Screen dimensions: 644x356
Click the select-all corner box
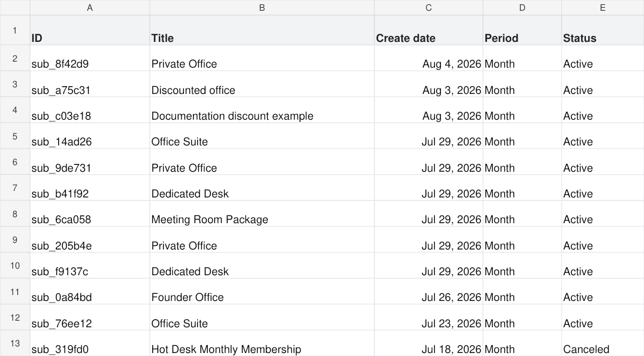[15, 7]
